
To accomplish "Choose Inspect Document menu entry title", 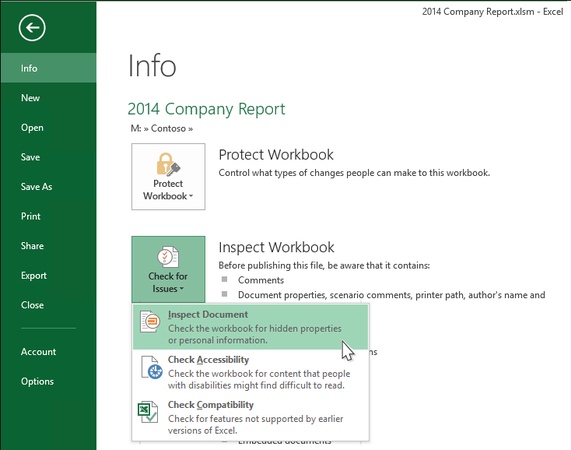I will [208, 315].
